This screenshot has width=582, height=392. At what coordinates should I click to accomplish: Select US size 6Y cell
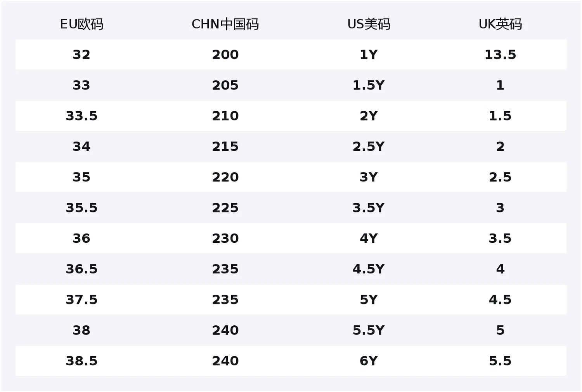tap(369, 361)
